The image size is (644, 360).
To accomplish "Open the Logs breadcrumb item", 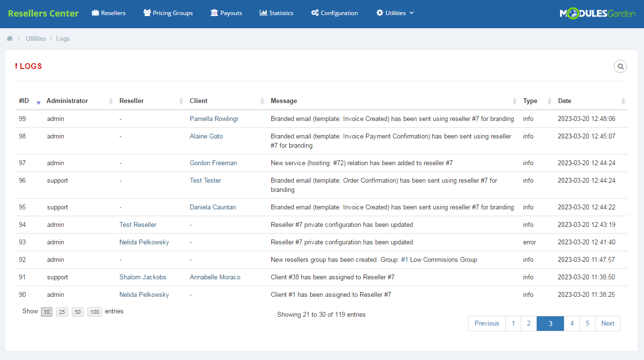I will pyautogui.click(x=63, y=38).
